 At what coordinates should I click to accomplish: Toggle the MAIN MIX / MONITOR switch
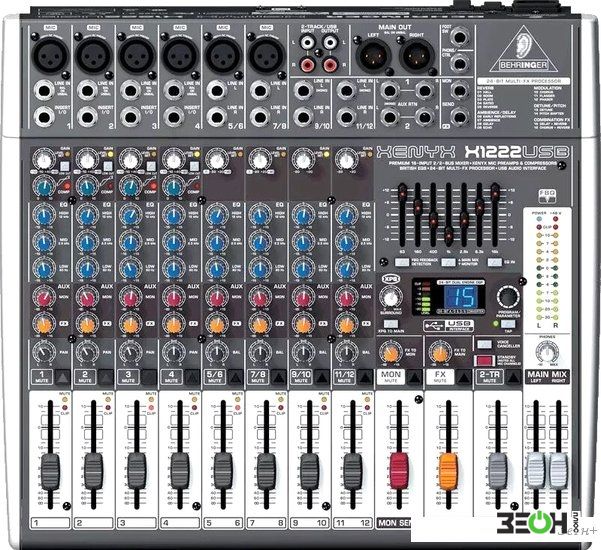point(448,263)
